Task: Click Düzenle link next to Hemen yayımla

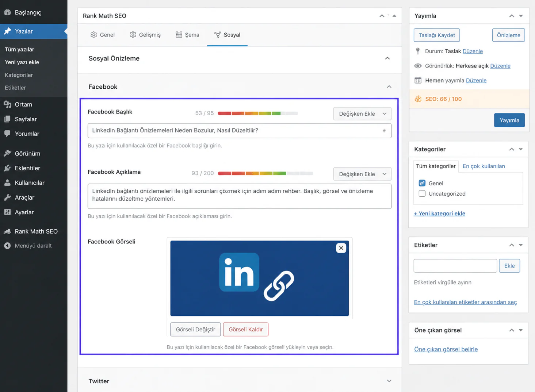Action: tap(476, 80)
